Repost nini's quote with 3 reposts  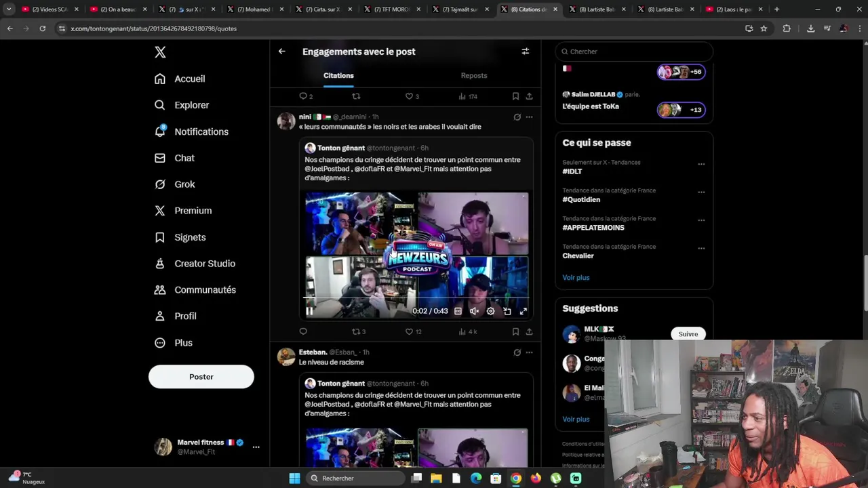tap(359, 331)
